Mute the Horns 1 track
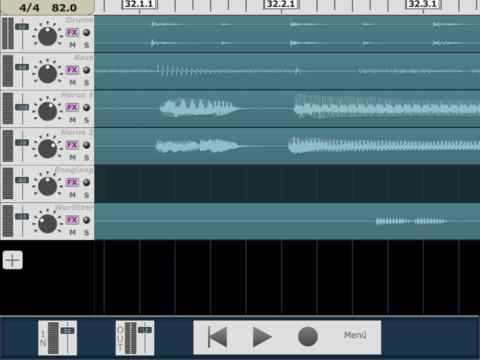Viewport: 480px width, 360px height. 73,120
